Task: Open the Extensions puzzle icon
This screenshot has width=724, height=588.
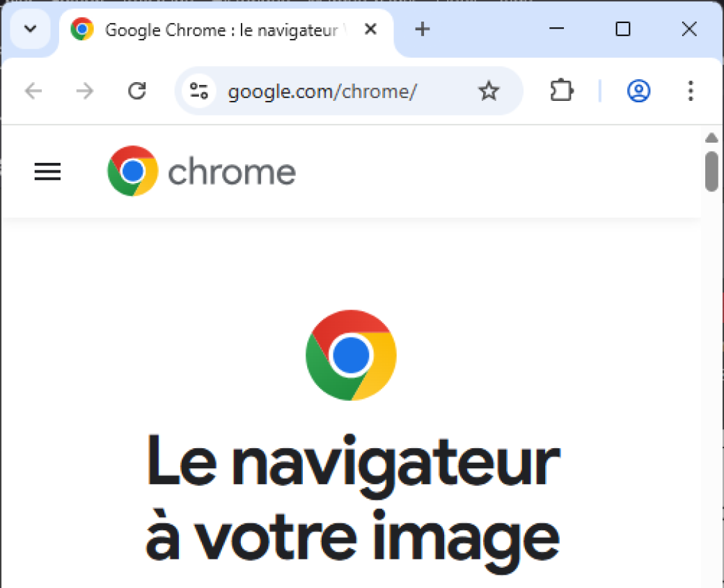Action: 561,91
